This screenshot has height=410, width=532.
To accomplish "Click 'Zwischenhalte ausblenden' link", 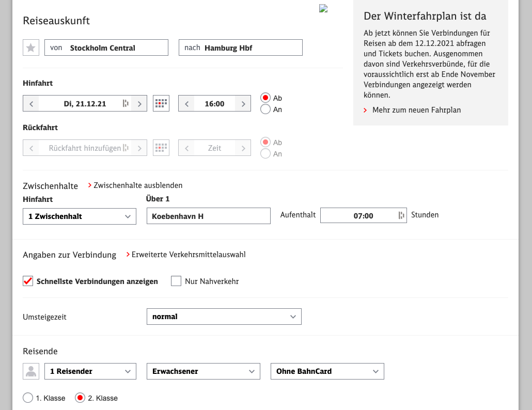I will tap(137, 185).
